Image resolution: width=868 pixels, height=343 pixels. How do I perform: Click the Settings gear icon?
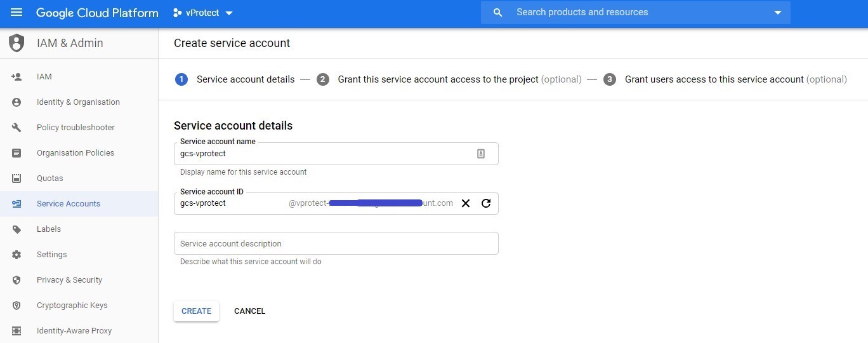tap(16, 255)
